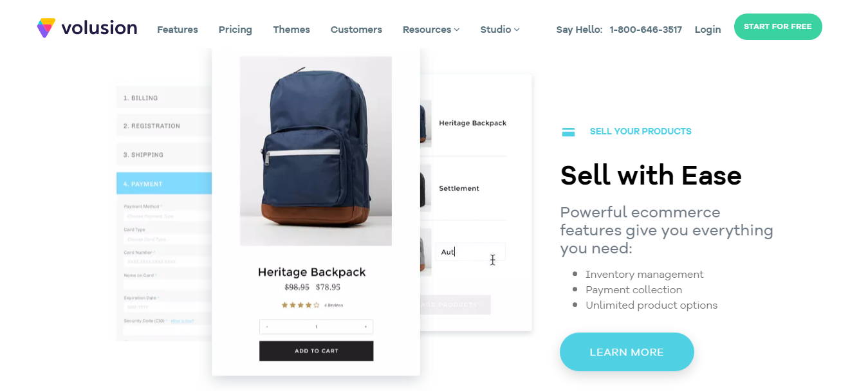
Task: Click the Add To Cart button
Action: tap(316, 350)
